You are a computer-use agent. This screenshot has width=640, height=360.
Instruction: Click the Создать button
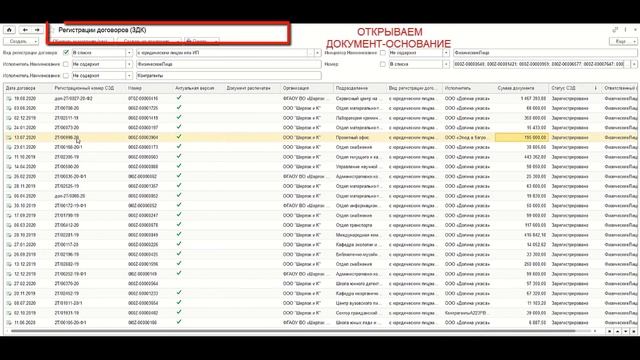point(18,41)
